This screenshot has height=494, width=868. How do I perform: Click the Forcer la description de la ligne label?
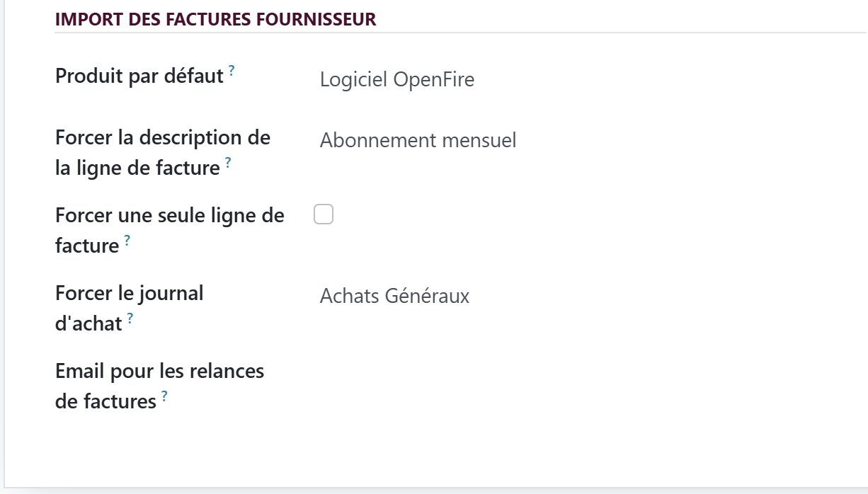tap(163, 153)
